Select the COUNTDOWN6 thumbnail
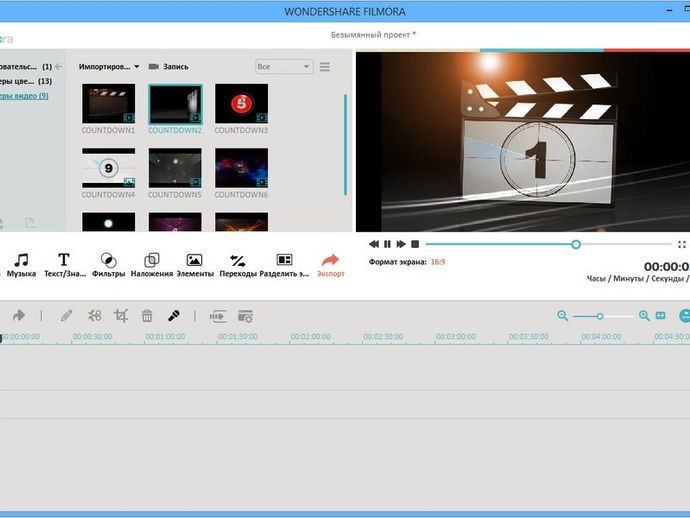Screen dimensions: 690x518 tap(241, 168)
